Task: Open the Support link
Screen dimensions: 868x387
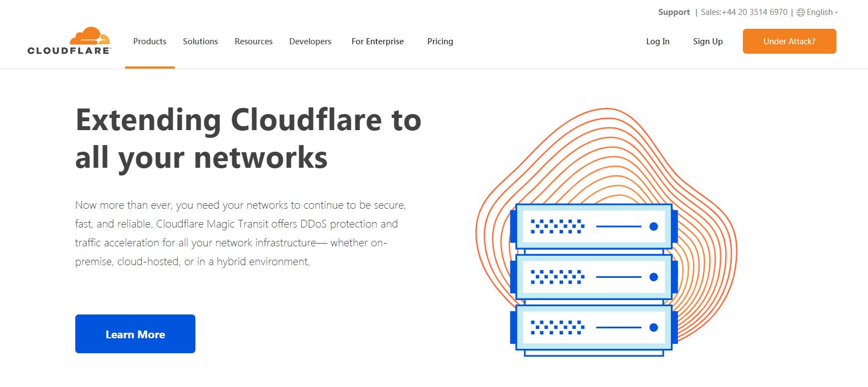Action: pos(674,12)
